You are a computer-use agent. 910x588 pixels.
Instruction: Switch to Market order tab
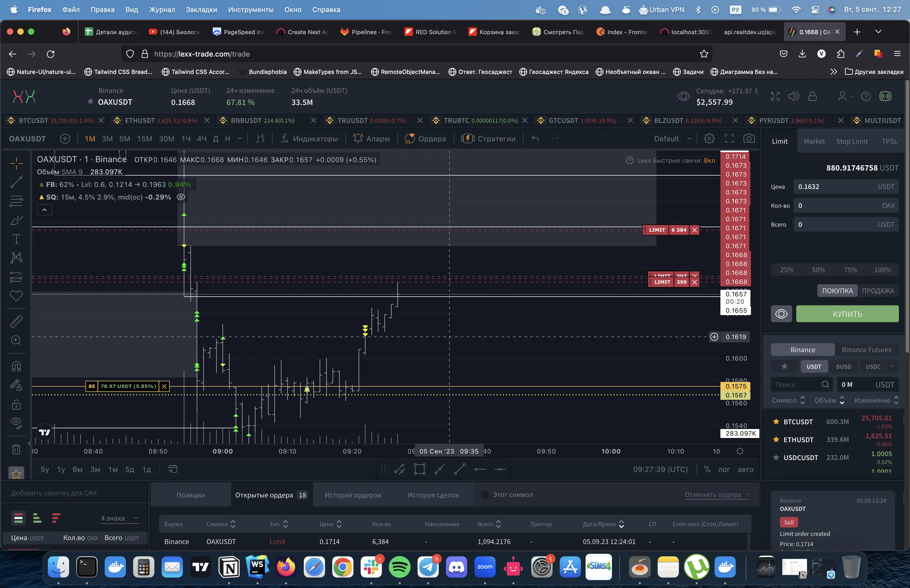pyautogui.click(x=814, y=141)
